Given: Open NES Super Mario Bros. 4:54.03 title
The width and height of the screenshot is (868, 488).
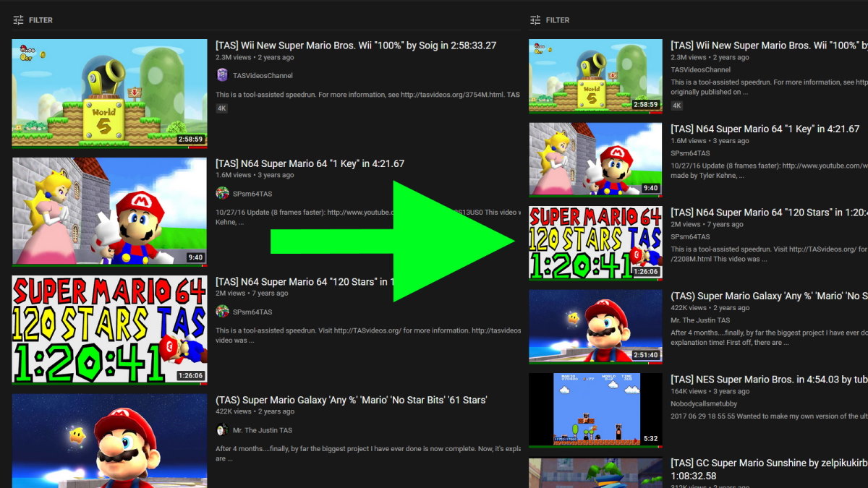Looking at the screenshot, I should (x=769, y=380).
